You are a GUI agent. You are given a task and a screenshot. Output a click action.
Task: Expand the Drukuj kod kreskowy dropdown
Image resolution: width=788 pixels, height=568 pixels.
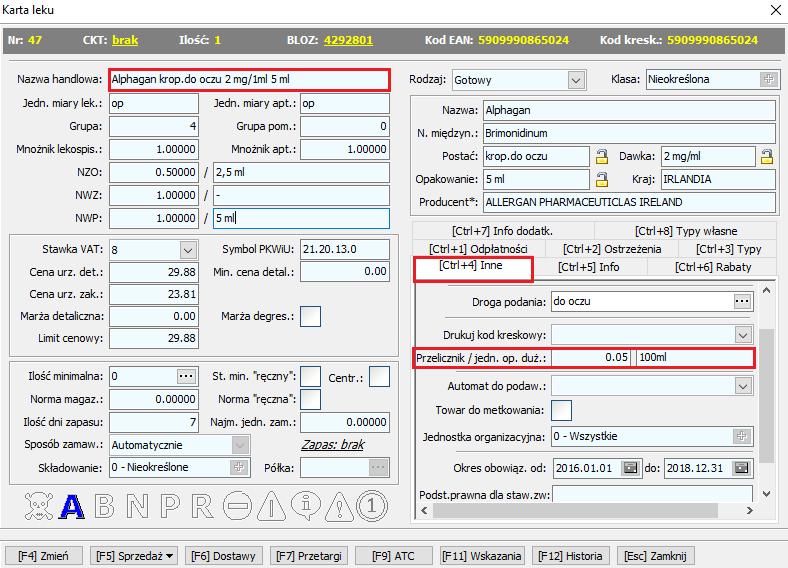coord(743,335)
